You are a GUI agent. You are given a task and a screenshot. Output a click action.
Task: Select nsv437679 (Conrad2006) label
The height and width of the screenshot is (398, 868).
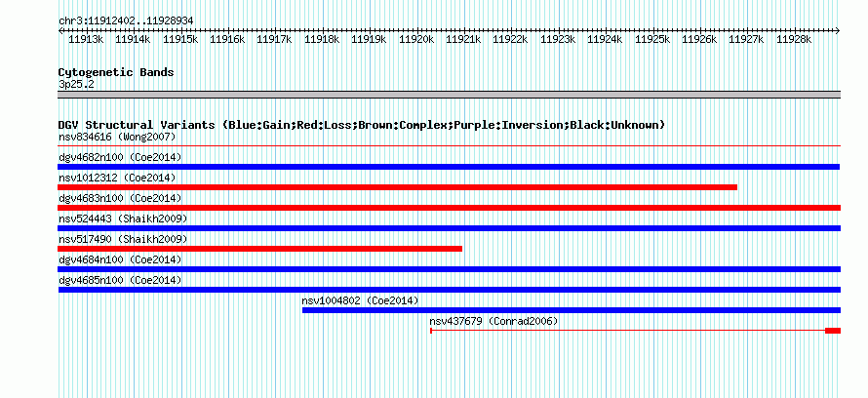point(493,321)
